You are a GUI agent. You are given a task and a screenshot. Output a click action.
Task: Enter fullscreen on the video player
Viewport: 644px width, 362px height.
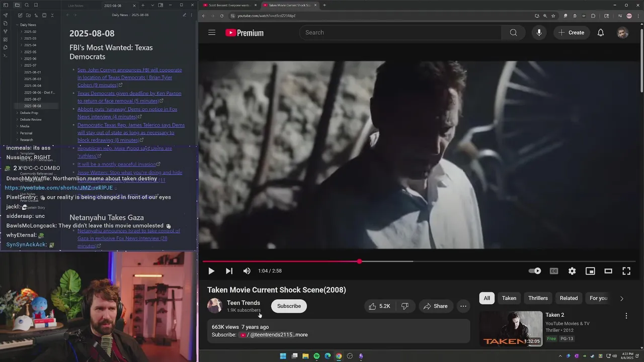pos(626,271)
